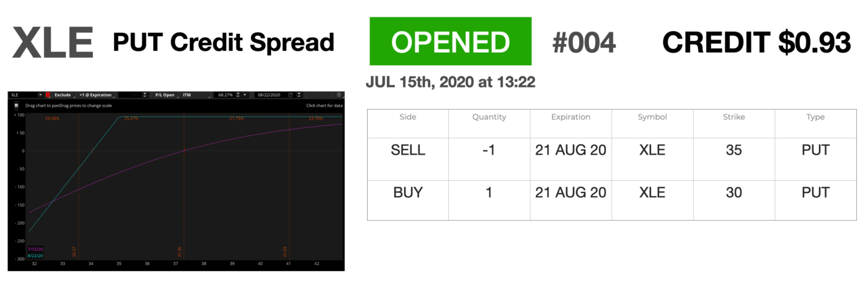The width and height of the screenshot is (868, 293).
Task: Step the N/A value field arrows
Action: click(x=144, y=95)
